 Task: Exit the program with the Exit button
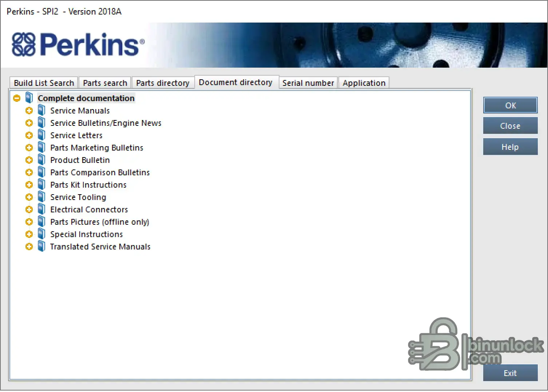click(x=510, y=373)
